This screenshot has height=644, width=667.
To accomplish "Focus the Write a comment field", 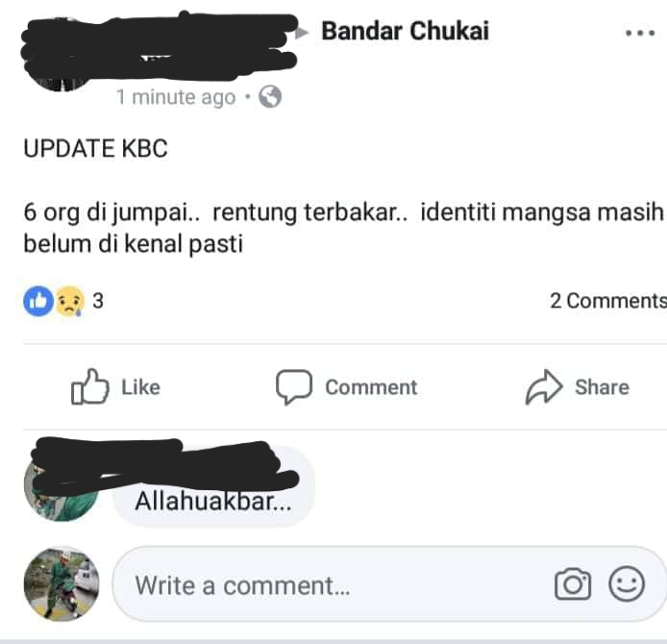I will [389, 584].
